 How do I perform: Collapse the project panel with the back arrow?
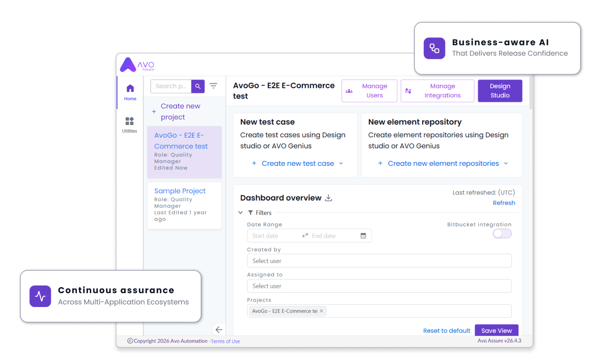click(219, 330)
